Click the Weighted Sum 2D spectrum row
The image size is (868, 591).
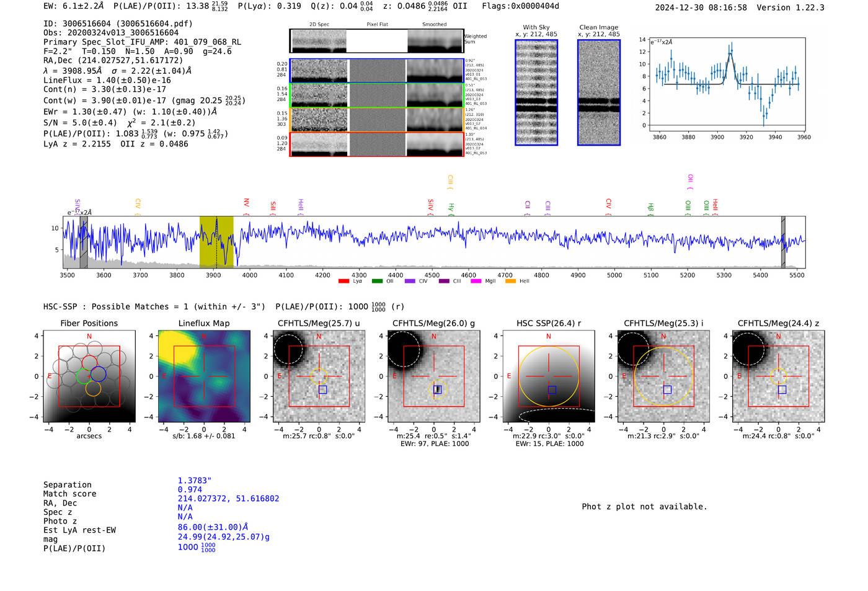point(377,41)
